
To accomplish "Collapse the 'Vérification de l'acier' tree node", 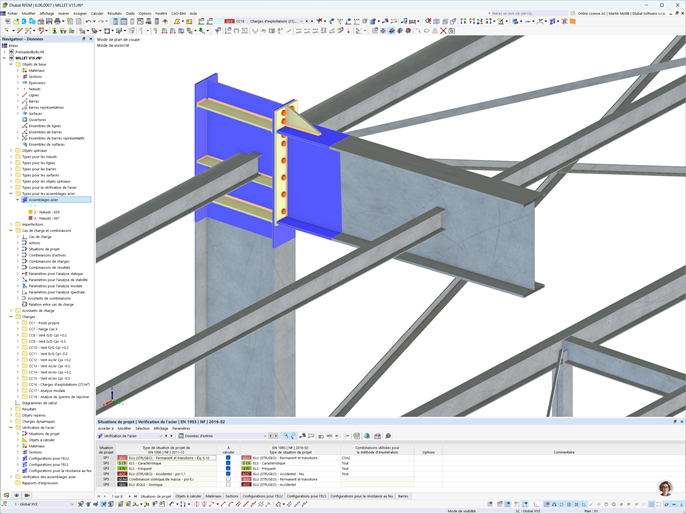I will (x=11, y=427).
